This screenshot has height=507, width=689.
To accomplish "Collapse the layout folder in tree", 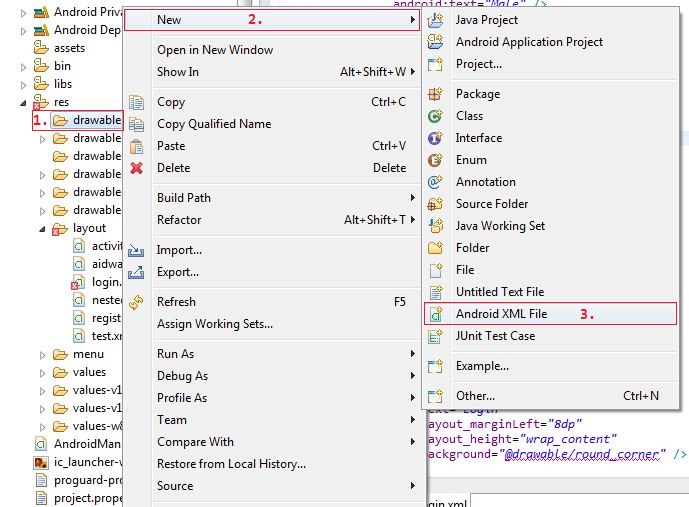I will (42, 228).
